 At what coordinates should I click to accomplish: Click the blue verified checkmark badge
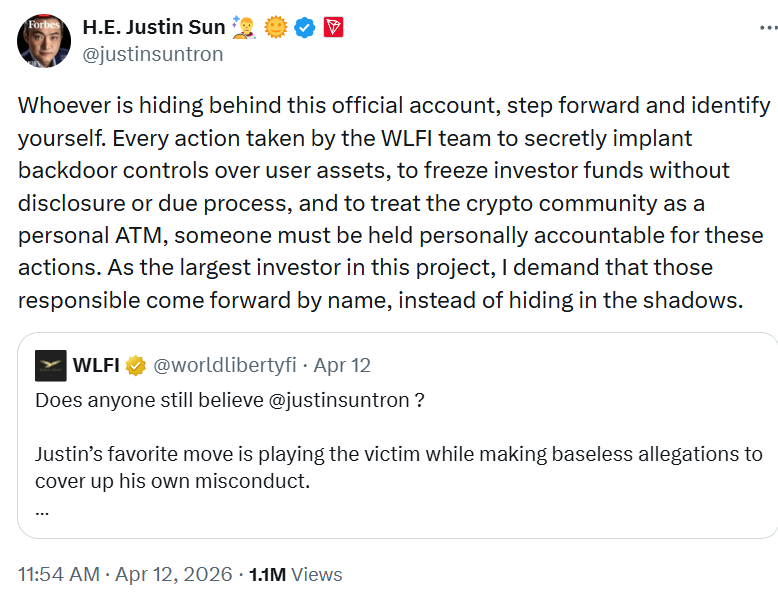coord(305,28)
